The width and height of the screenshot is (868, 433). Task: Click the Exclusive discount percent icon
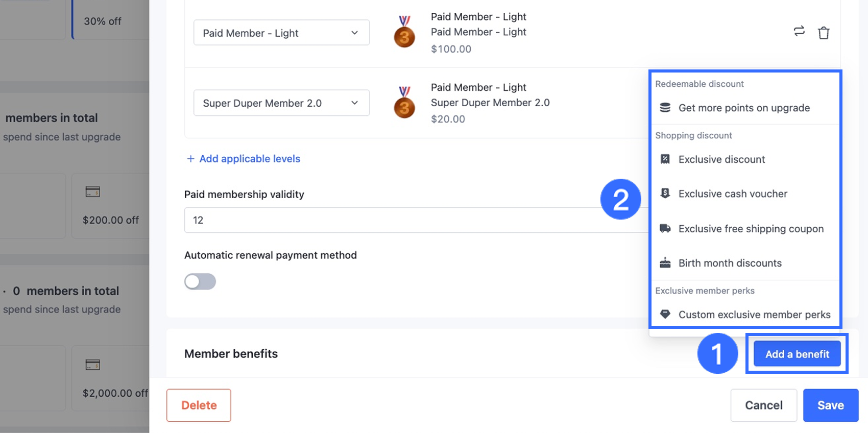[665, 159]
